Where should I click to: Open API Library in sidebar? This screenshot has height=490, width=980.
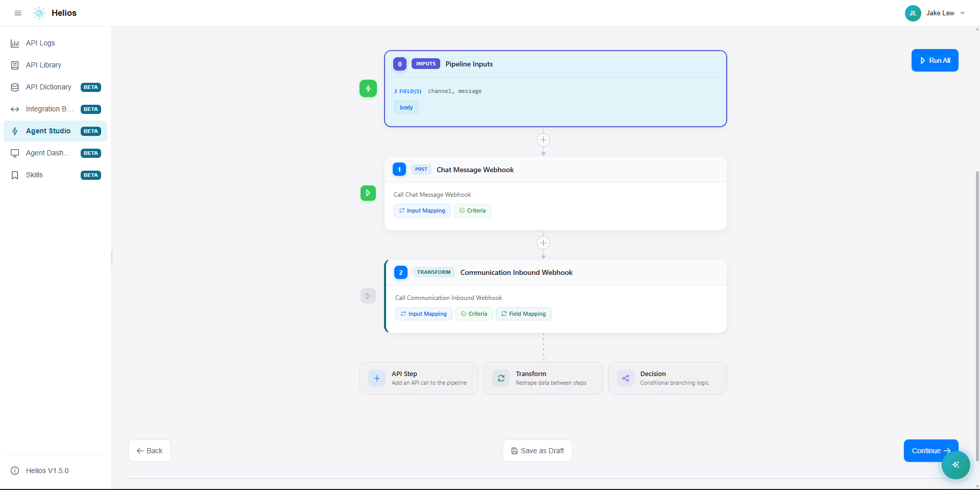pos(55,65)
